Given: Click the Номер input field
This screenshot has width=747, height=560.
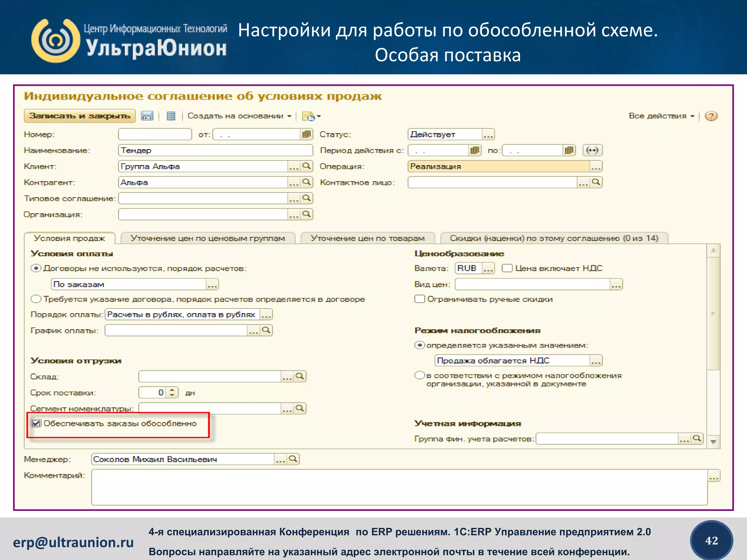Looking at the screenshot, I should pos(155,134).
